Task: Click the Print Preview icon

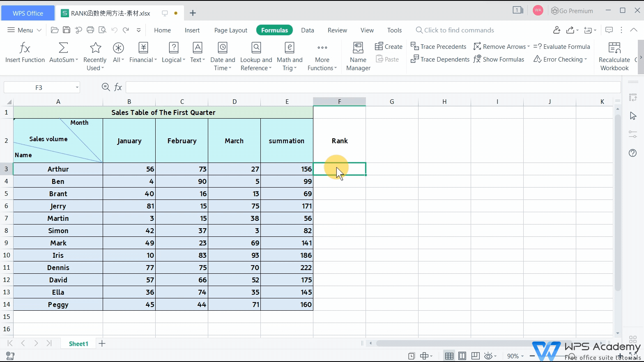Action: (x=102, y=30)
